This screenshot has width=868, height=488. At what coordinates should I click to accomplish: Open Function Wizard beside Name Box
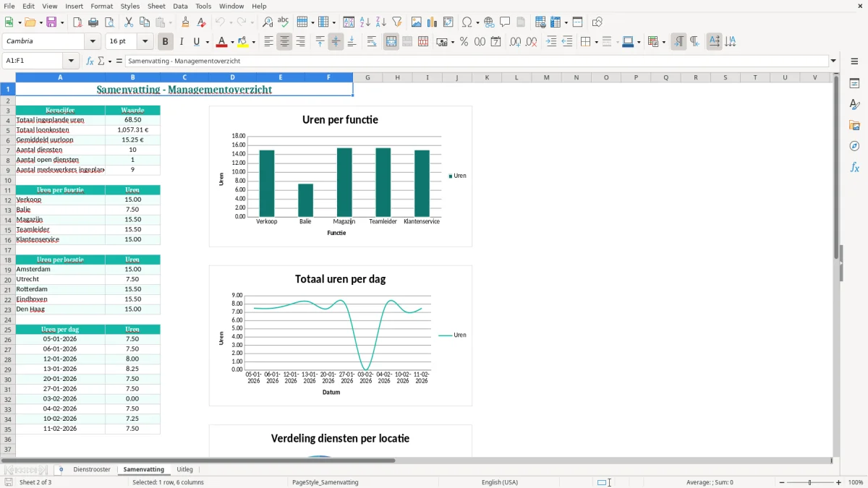(x=90, y=61)
